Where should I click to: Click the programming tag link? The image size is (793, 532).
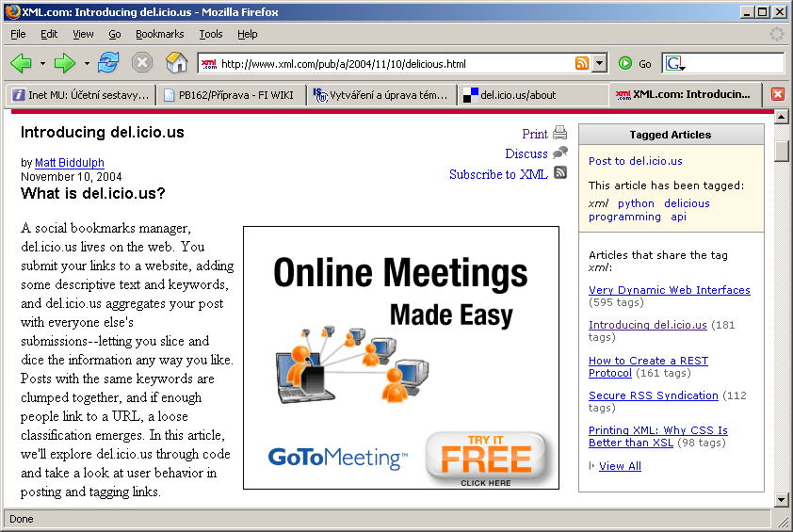pos(624,217)
